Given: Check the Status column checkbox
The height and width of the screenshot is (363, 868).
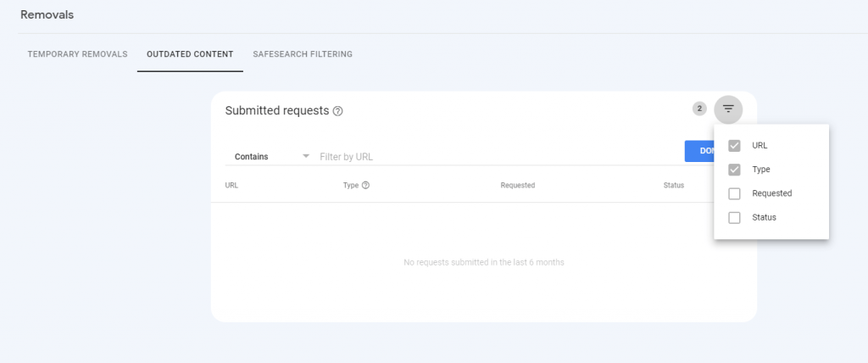Looking at the screenshot, I should click(x=735, y=217).
